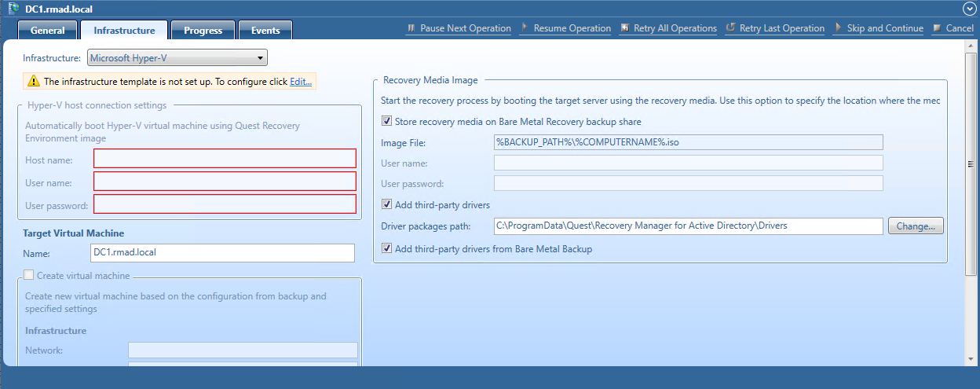Click the Driver packages path field

point(689,226)
